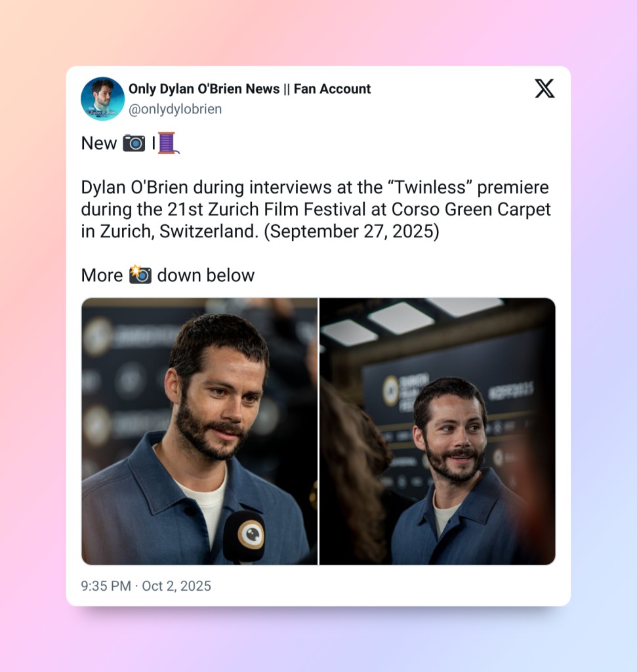
Task: Open the fan account profile avatar
Action: click(102, 98)
